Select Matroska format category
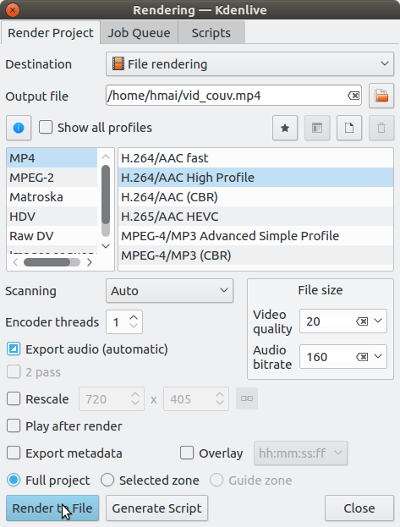Screen dimensions: 400x527 tap(52, 197)
